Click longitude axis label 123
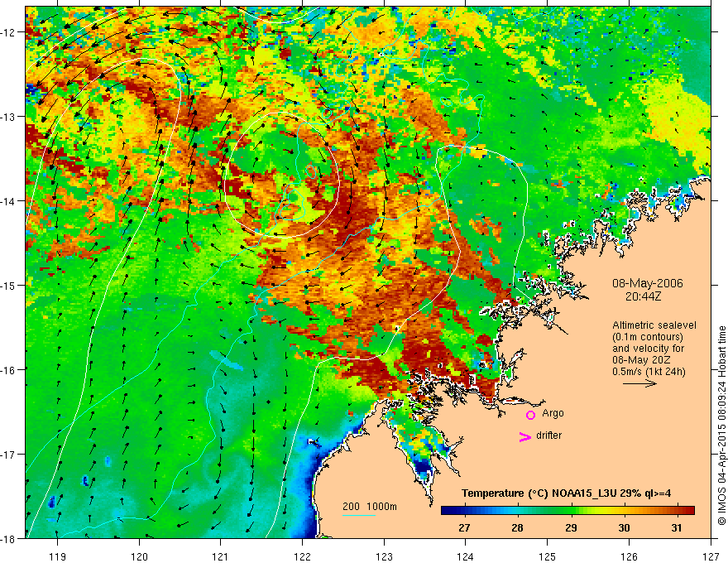 pyautogui.click(x=384, y=557)
